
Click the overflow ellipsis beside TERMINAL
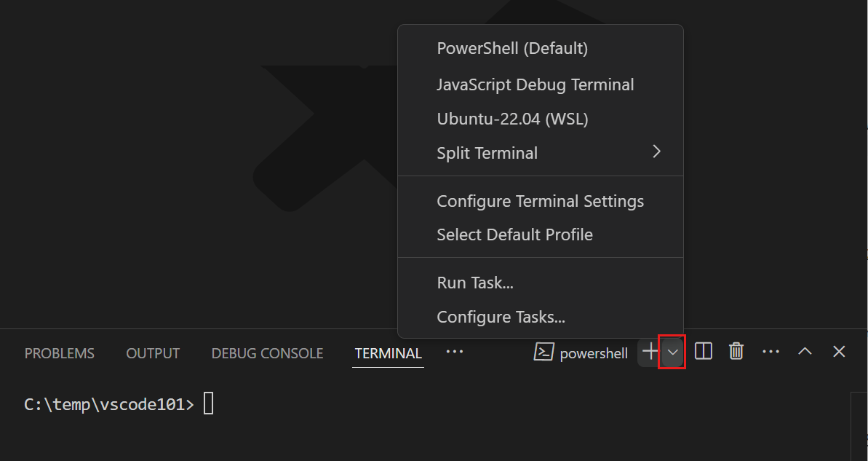click(454, 352)
